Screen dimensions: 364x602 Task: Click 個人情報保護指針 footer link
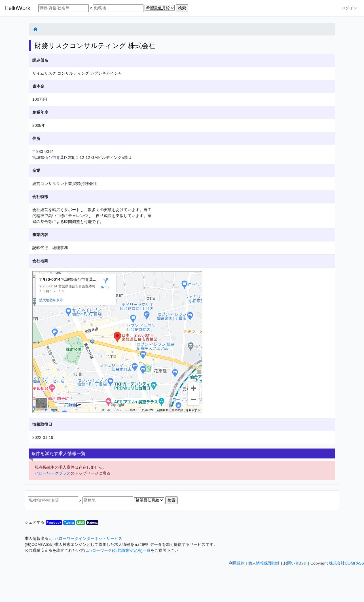(264, 563)
